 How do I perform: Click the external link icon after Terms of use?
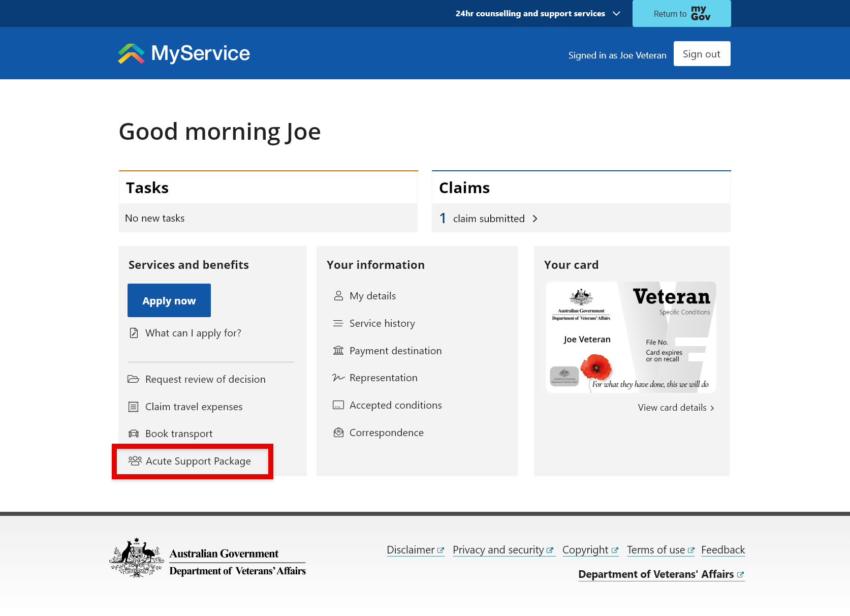pyautogui.click(x=691, y=550)
